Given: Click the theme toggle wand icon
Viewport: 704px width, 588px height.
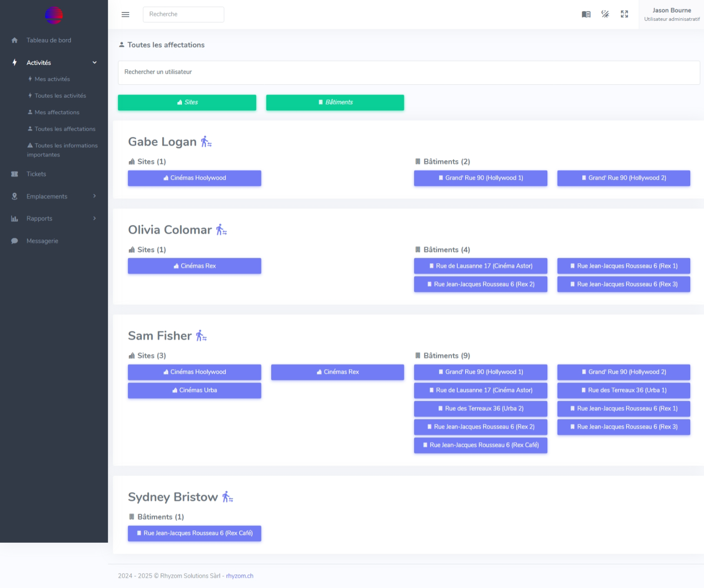Looking at the screenshot, I should pos(605,14).
